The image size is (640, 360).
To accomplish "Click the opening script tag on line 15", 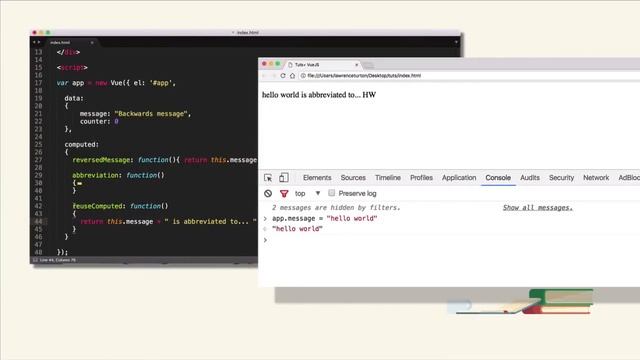I will (x=72, y=67).
